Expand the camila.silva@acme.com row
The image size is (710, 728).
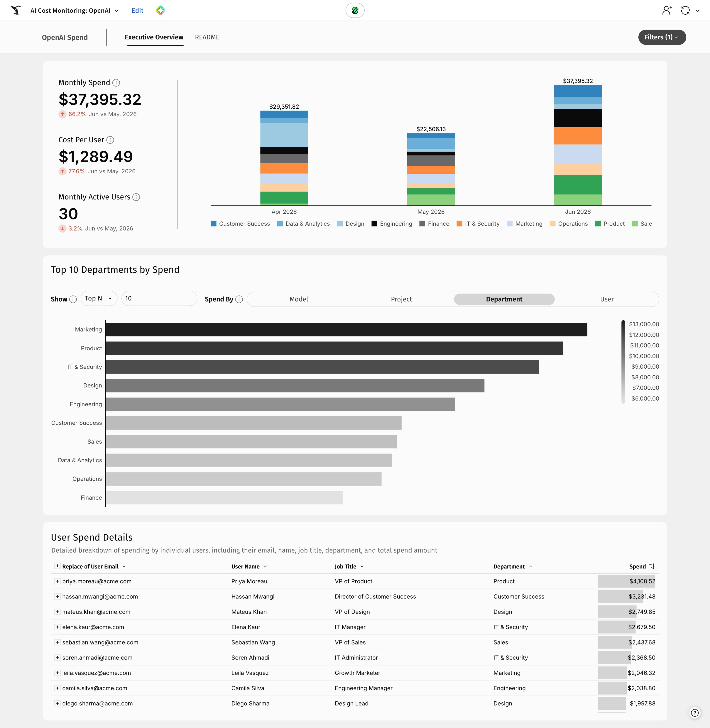point(57,688)
